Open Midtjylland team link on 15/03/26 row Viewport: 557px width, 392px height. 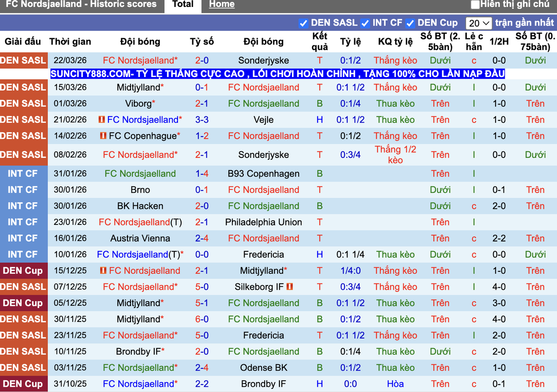pyautogui.click(x=138, y=87)
